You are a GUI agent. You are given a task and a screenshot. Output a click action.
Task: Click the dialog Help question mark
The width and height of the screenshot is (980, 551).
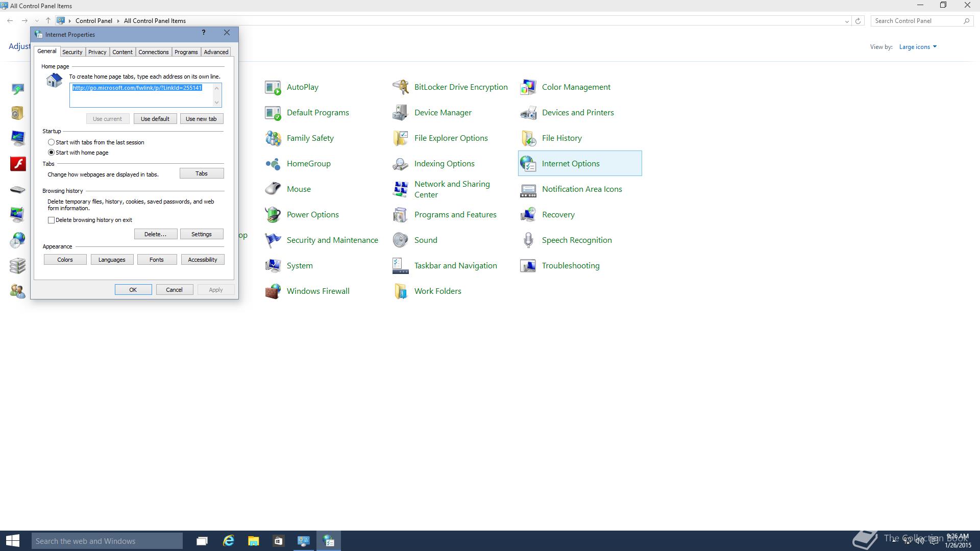[204, 33]
